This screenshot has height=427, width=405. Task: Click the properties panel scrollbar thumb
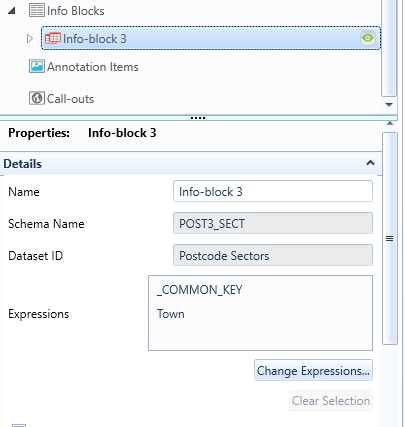coord(390,238)
